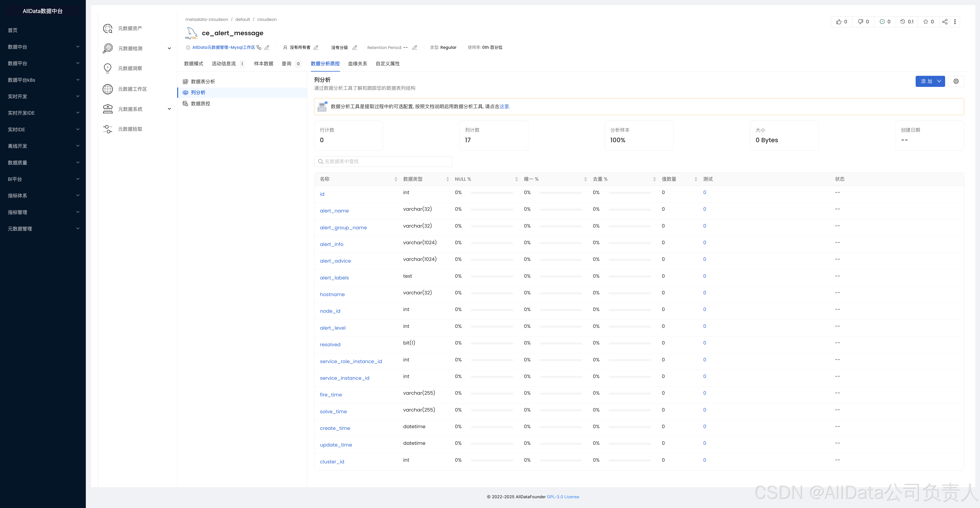Edit tier pencil next to 没有分级
The width and height of the screenshot is (980, 508).
(355, 47)
